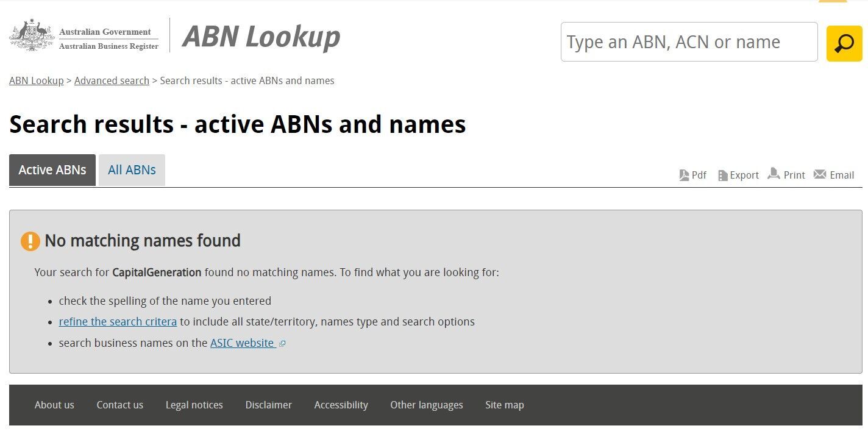The image size is (868, 434).
Task: Click the yellow magnifier search button
Action: [844, 43]
